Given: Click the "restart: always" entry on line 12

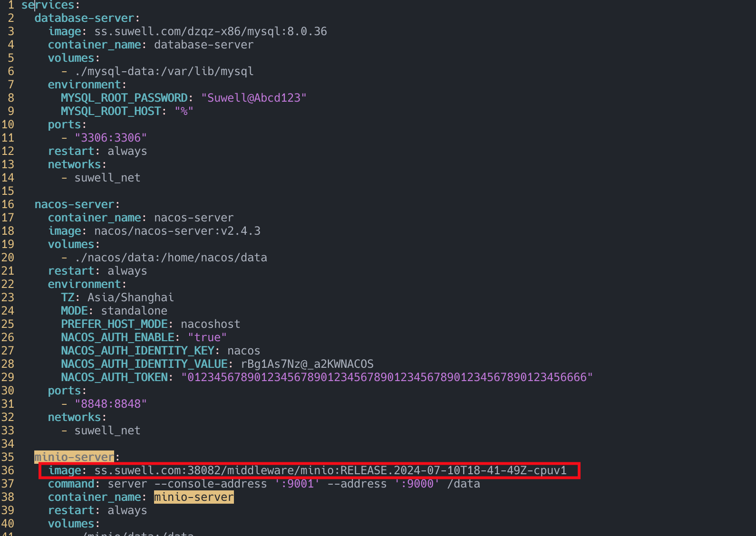Looking at the screenshot, I should tap(97, 151).
